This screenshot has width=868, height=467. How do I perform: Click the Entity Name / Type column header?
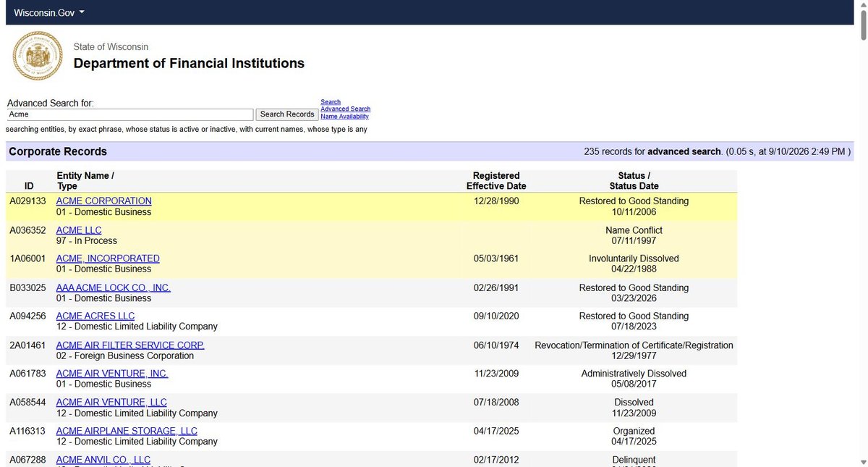pos(85,181)
